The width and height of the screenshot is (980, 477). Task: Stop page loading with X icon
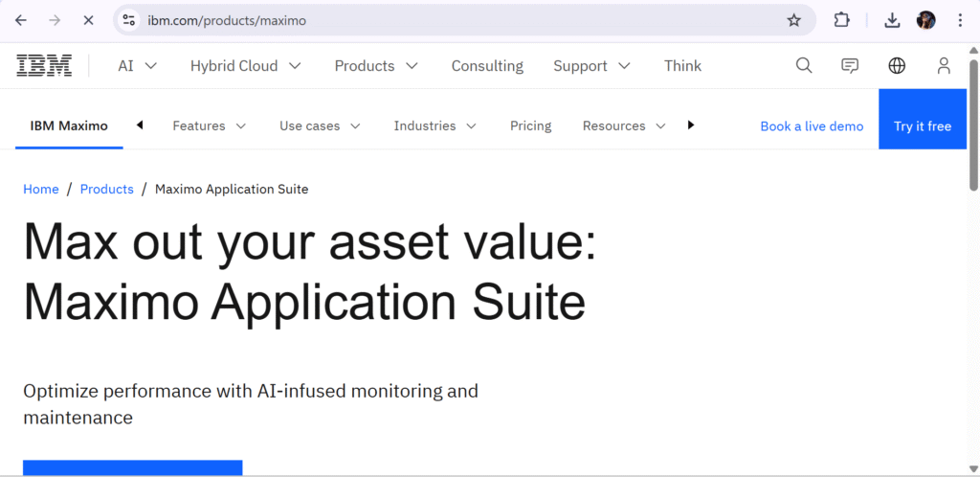(88, 20)
